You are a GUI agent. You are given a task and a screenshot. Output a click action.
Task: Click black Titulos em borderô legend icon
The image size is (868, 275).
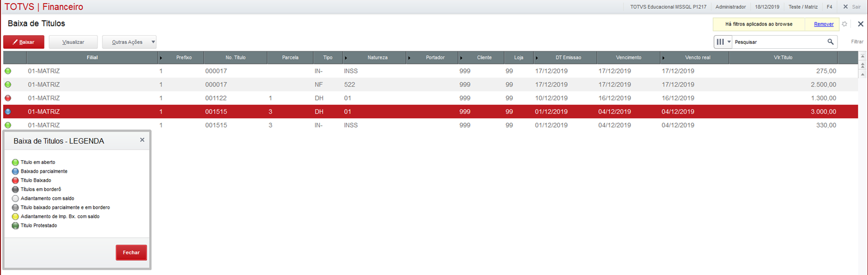15,189
